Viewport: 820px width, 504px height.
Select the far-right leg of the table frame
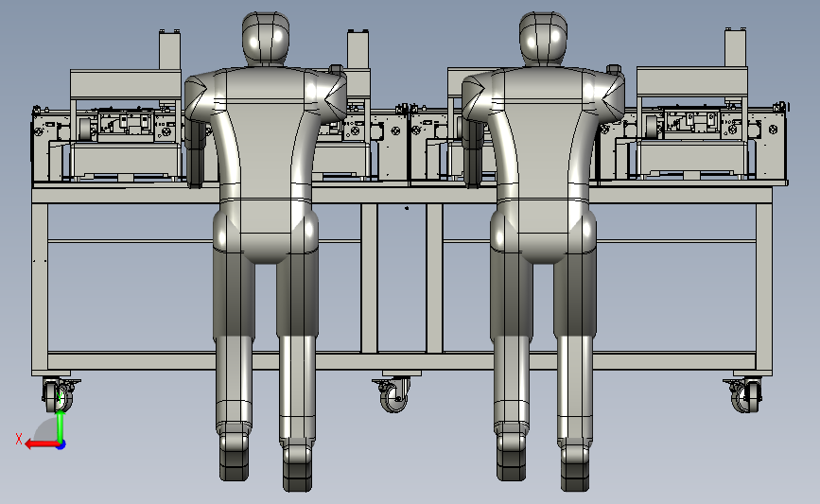click(x=763, y=287)
